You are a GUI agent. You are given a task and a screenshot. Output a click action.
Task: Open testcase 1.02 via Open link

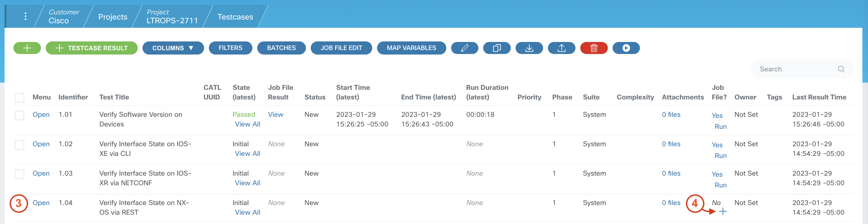(x=41, y=144)
